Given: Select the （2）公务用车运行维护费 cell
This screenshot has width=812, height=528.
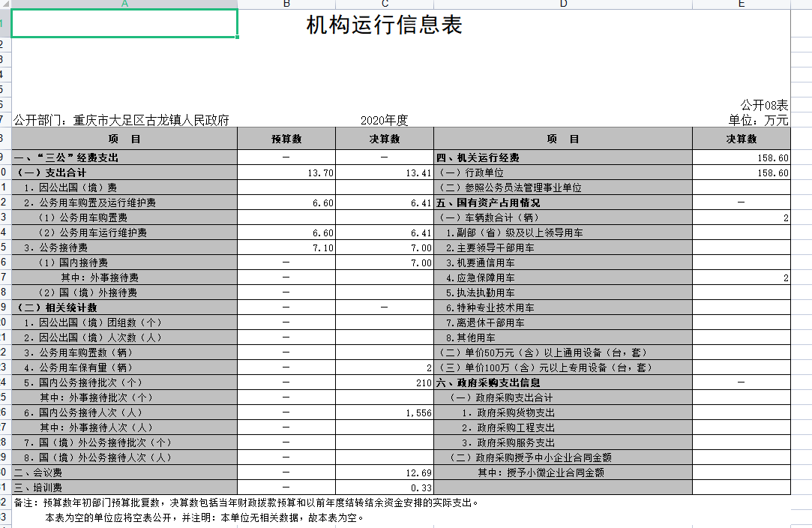Looking at the screenshot, I should pyautogui.click(x=124, y=232).
